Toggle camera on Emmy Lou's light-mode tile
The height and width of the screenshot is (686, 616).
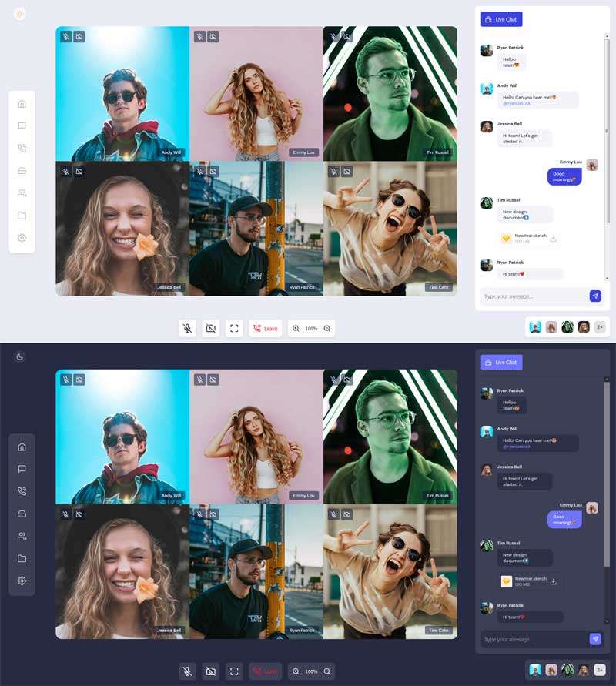213,37
